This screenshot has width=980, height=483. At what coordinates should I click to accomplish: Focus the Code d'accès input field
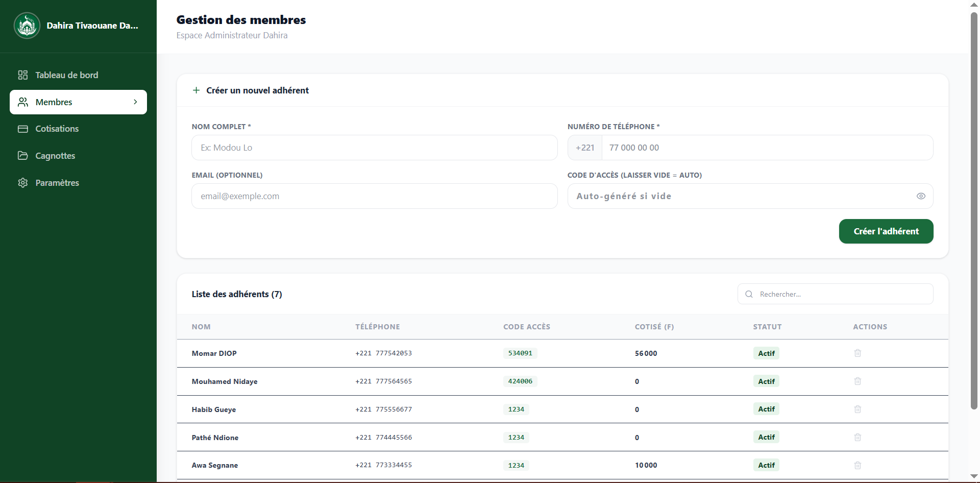[750, 196]
